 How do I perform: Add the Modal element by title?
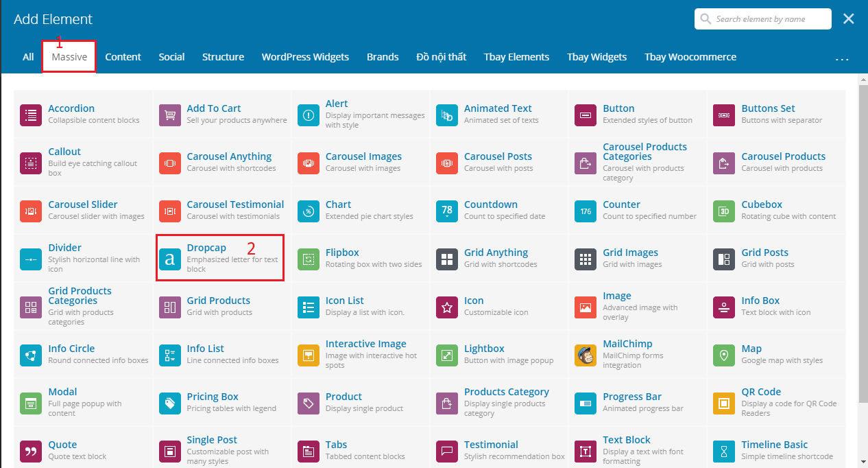62,392
